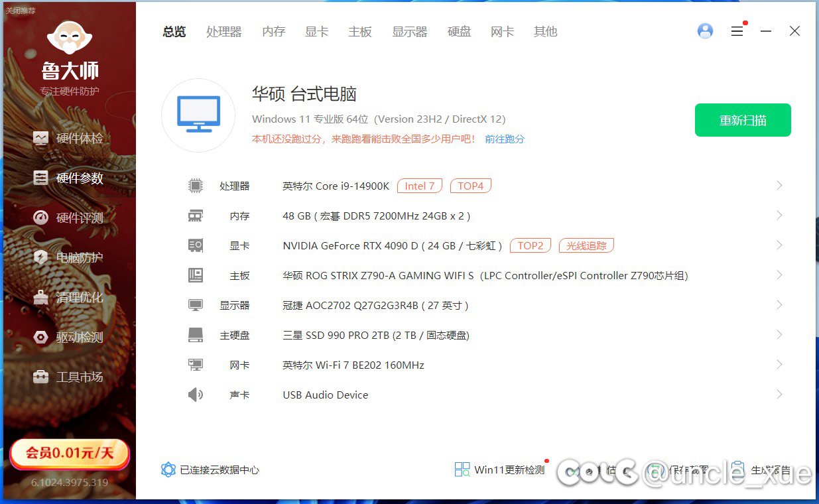Expand the 主硬盘 row chevron

tap(779, 335)
